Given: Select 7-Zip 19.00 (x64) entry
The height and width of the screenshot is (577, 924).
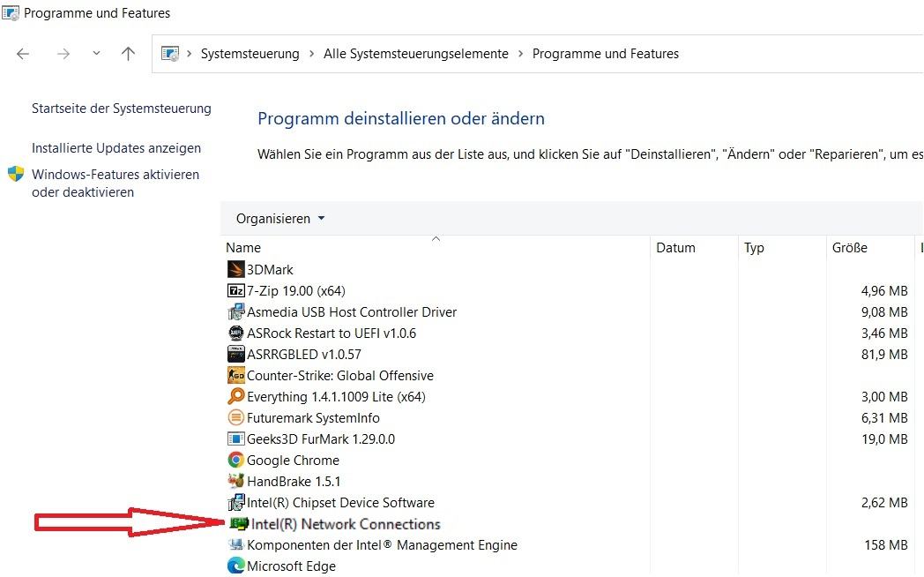Looking at the screenshot, I should [x=296, y=290].
